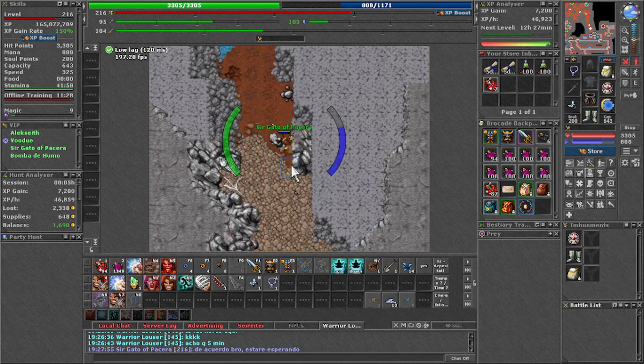Open the Seireitei chat tab

pyautogui.click(x=250, y=325)
